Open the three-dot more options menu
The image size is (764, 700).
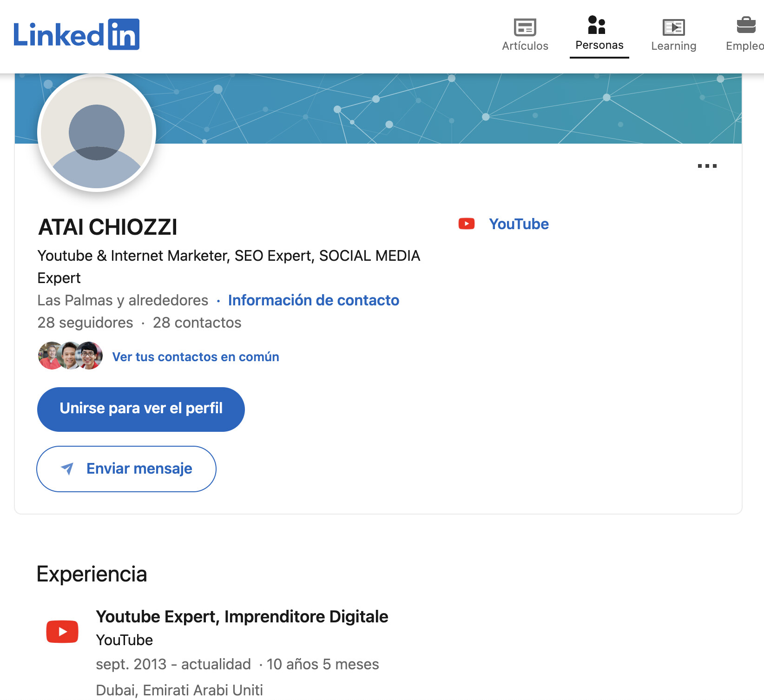[707, 166]
